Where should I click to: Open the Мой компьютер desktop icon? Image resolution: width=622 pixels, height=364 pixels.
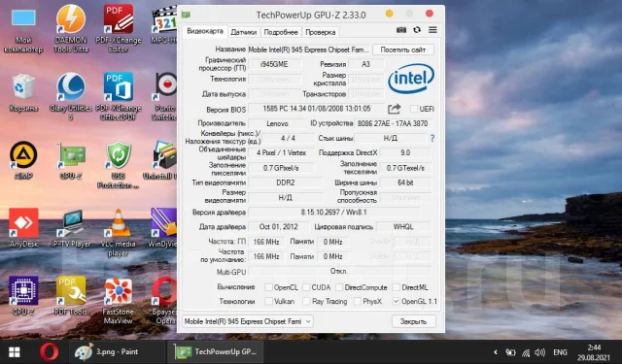[x=23, y=30]
